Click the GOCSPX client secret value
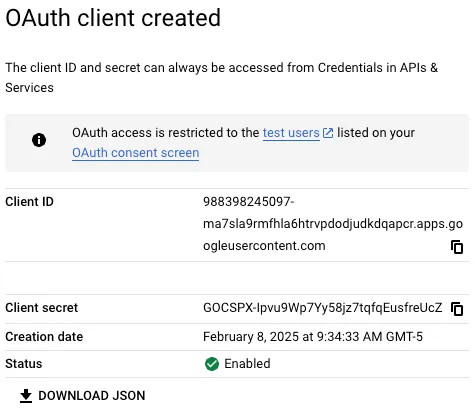 [x=323, y=308]
